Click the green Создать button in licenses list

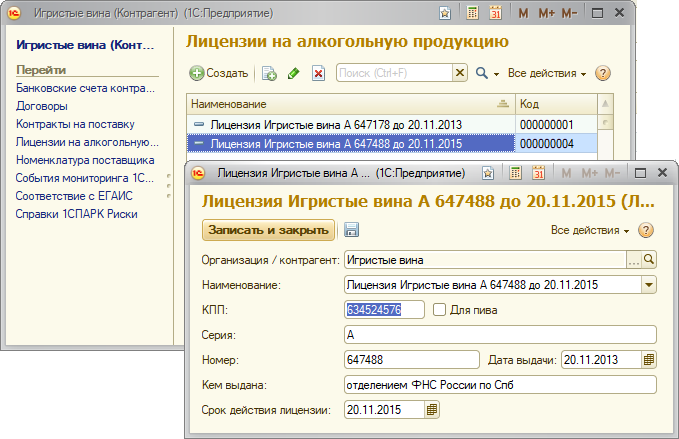pos(219,73)
